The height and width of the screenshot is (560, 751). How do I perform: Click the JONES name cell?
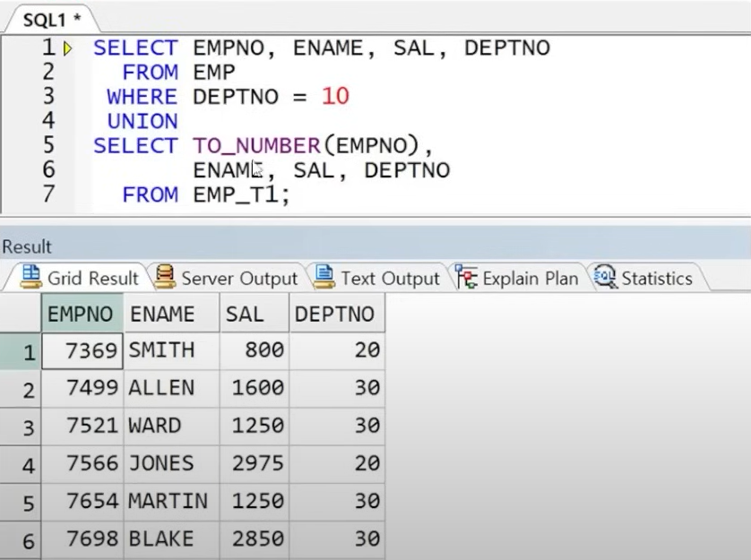171,465
